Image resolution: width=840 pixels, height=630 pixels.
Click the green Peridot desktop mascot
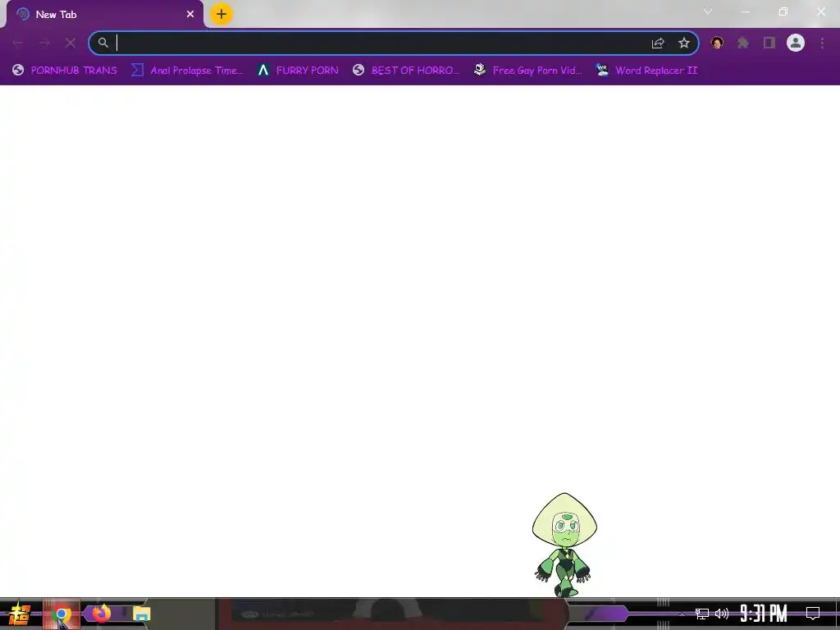pyautogui.click(x=564, y=545)
